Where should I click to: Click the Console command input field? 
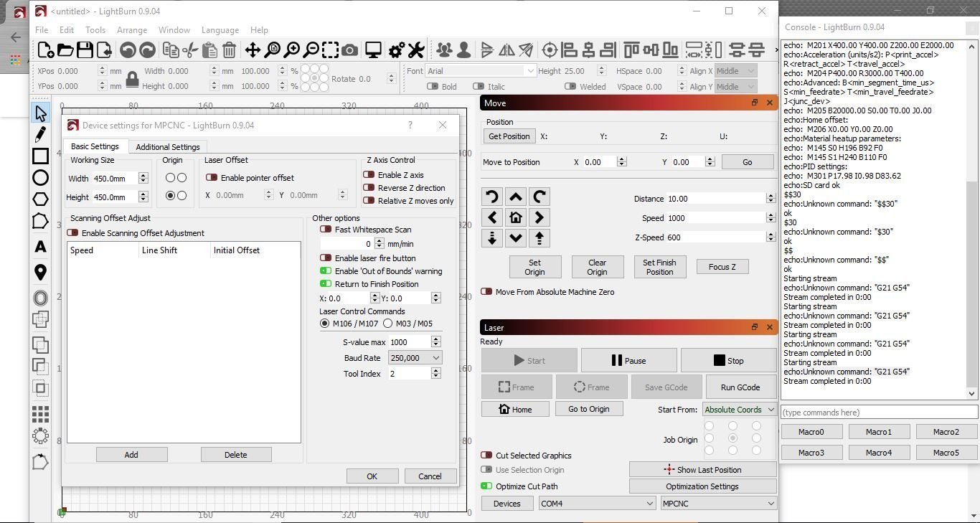pos(879,413)
